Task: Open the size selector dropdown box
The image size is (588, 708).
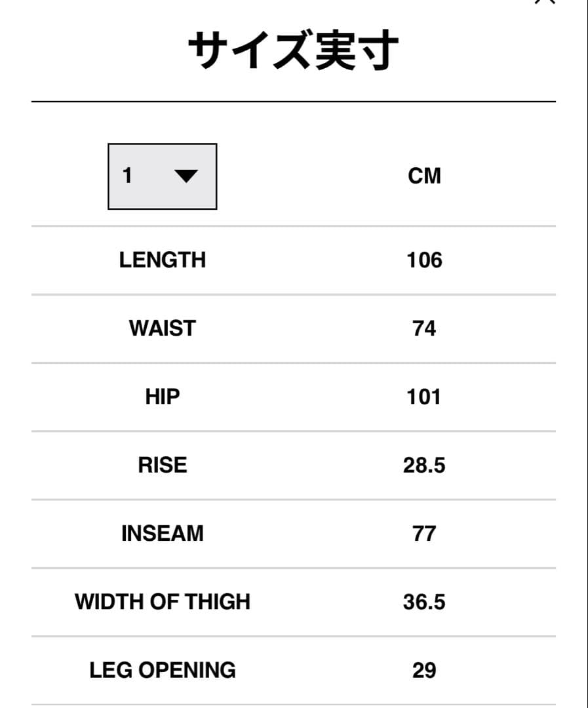Action: (162, 176)
